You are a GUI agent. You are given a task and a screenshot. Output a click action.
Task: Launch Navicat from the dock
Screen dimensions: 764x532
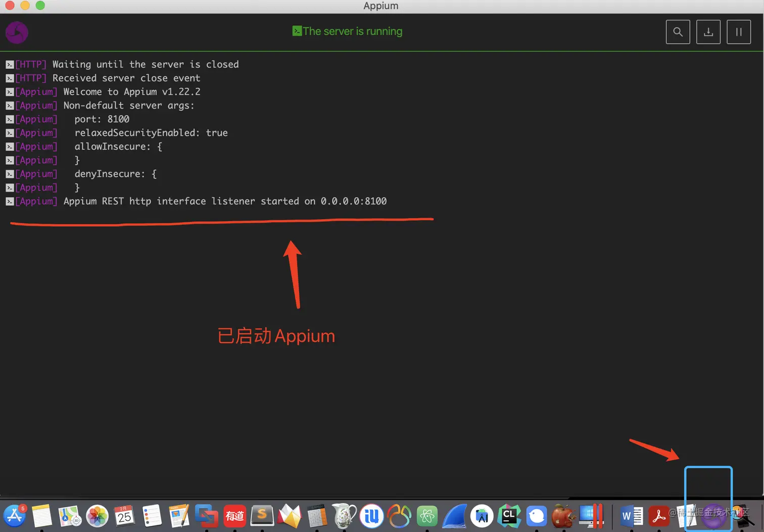[x=399, y=516]
